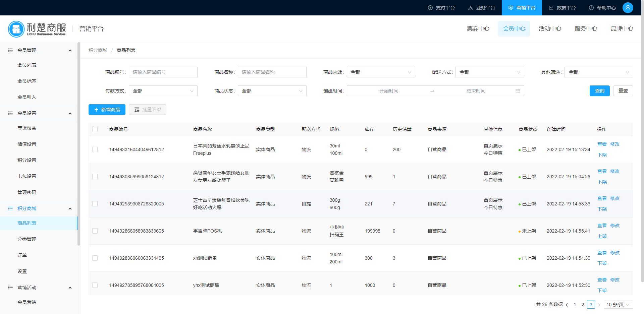Open the 营销平台 top bar tab
Image resolution: width=644 pixels, height=314 pixels.
[x=522, y=8]
